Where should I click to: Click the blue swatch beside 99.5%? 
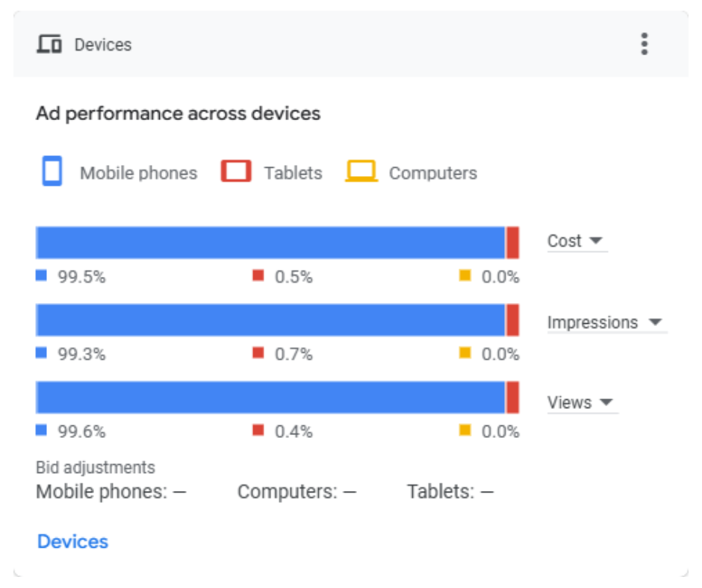[41, 276]
